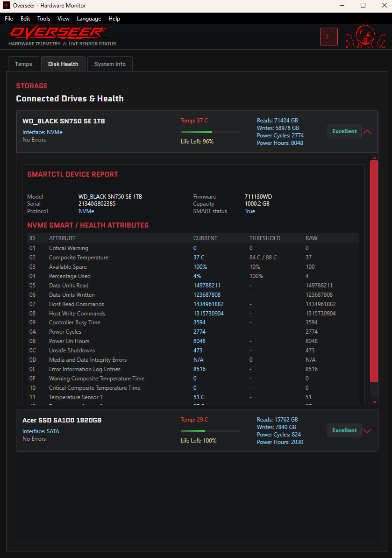Click Interface: SATA label
Viewport: 392px width, 558px height.
[41, 431]
